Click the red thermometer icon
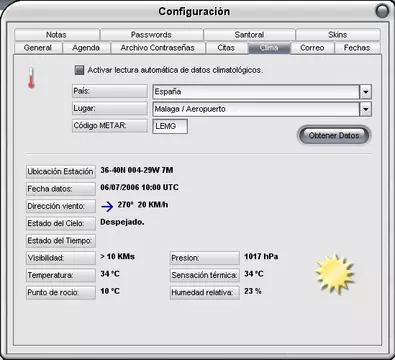Viewport: 395px width, 360px height. (x=31, y=78)
